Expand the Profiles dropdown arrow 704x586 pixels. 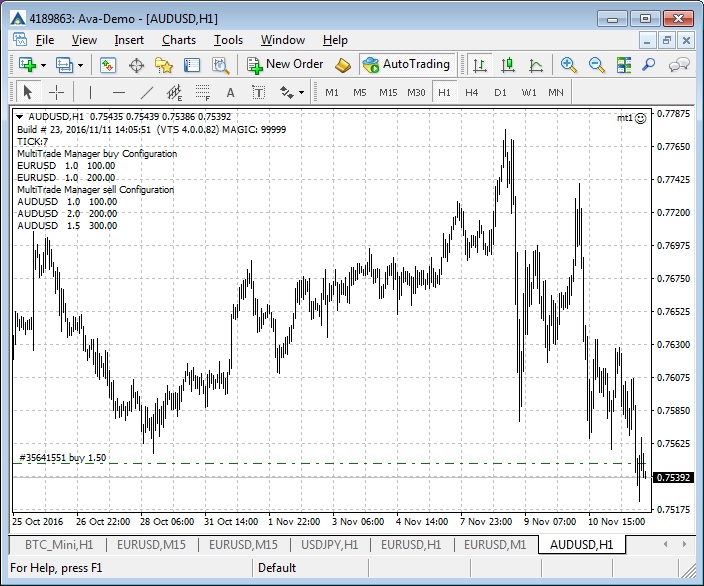coord(80,66)
